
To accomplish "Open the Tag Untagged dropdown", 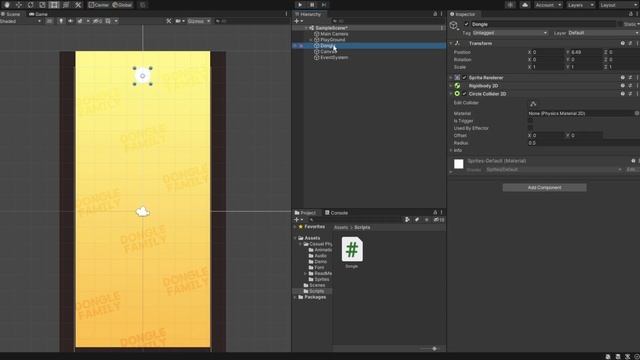I will coord(510,33).
